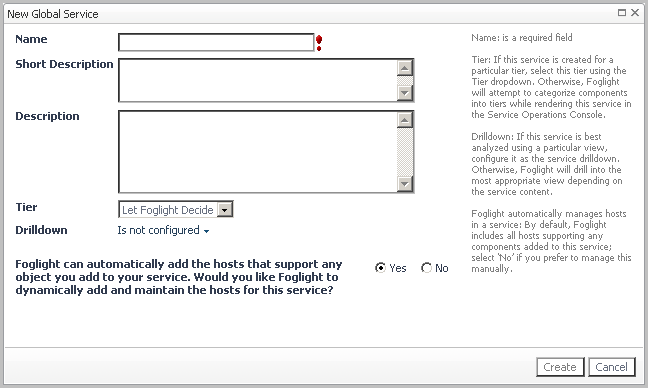Viewport: 648px width, 388px height.
Task: Close the New Global Service dialog
Action: [635, 13]
